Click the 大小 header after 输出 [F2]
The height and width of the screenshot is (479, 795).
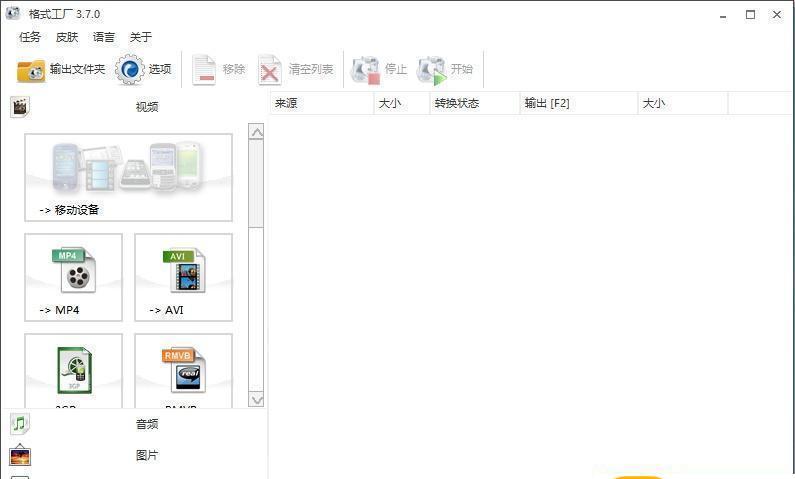pyautogui.click(x=682, y=103)
